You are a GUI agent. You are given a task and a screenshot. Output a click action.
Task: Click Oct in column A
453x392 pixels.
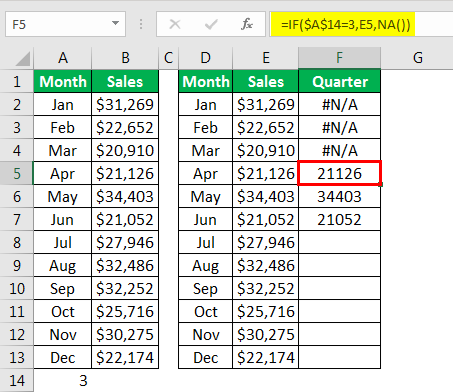coord(63,311)
